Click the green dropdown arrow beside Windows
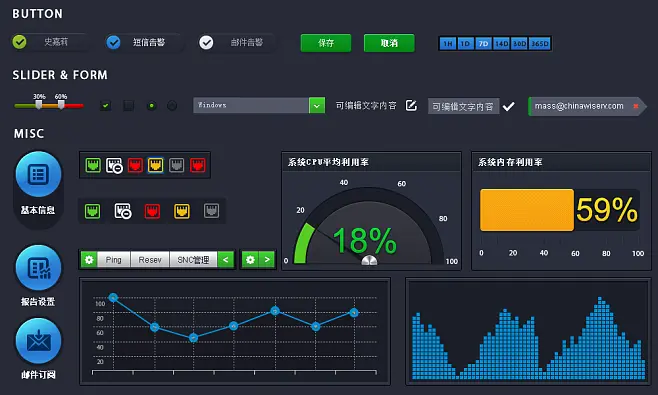 [317, 106]
